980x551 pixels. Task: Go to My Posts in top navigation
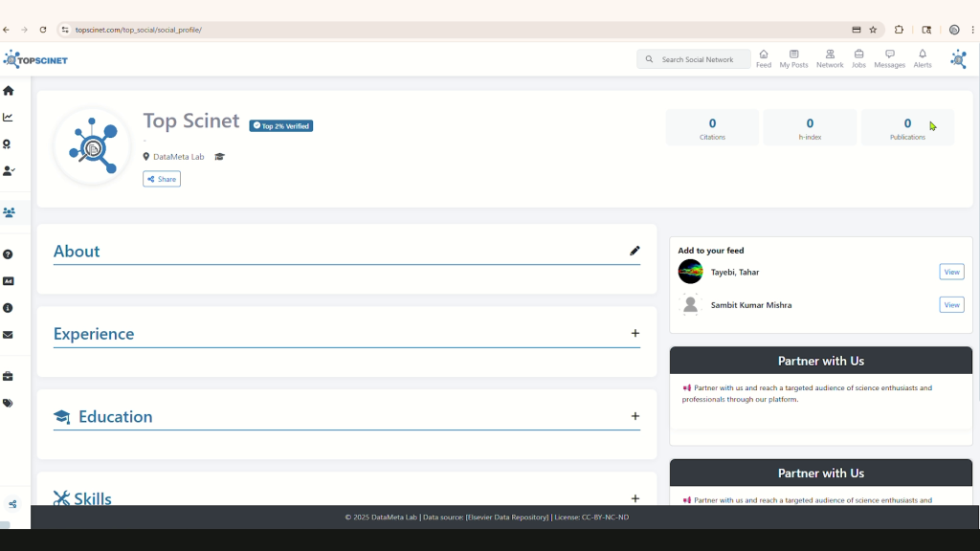793,58
